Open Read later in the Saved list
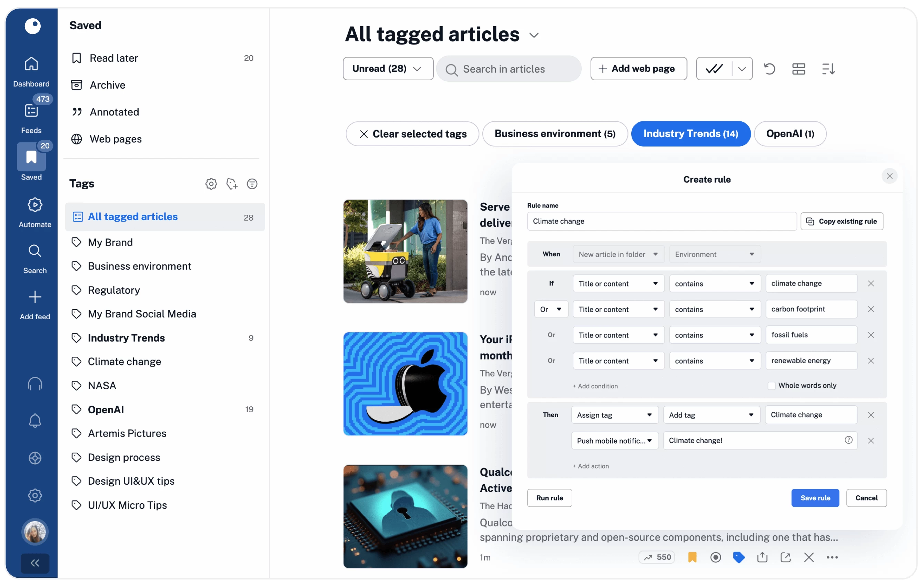924x586 pixels. click(113, 58)
